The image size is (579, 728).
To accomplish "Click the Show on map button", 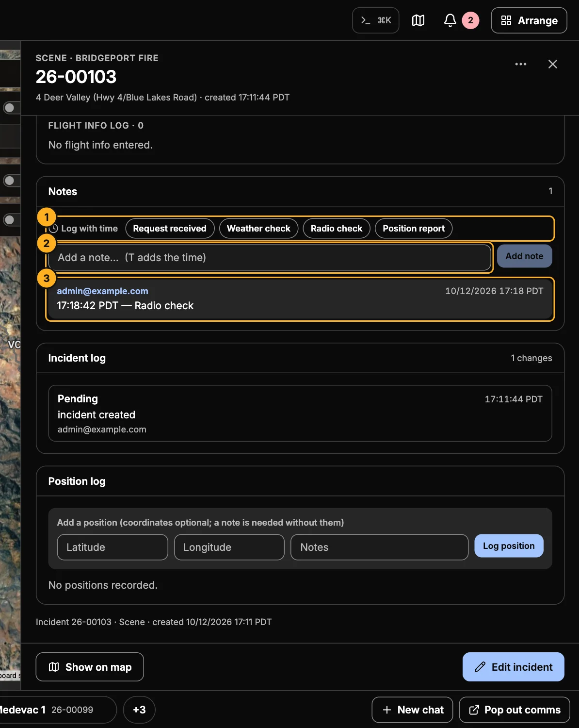I will [90, 667].
